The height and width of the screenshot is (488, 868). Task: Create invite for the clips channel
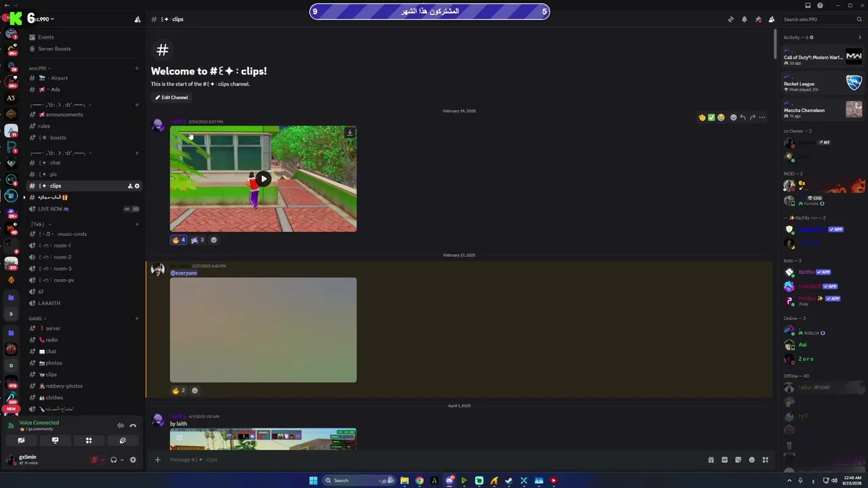130,186
